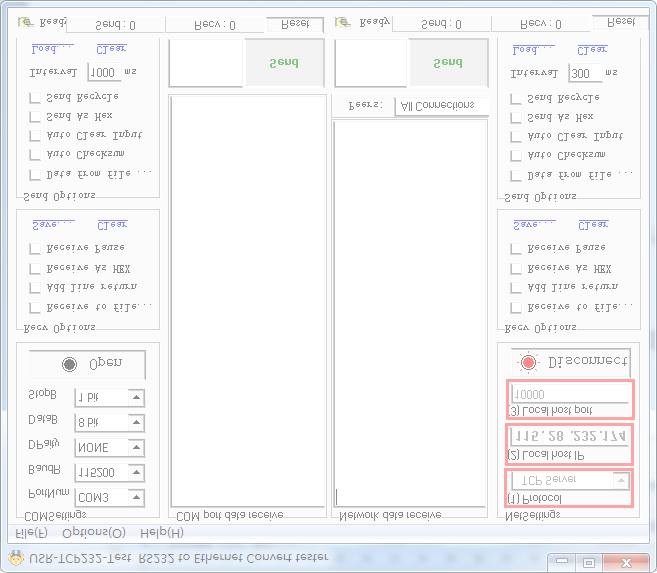This screenshot has height=573, width=657.
Task: Click the COM port data receive text area
Action: [248, 301]
